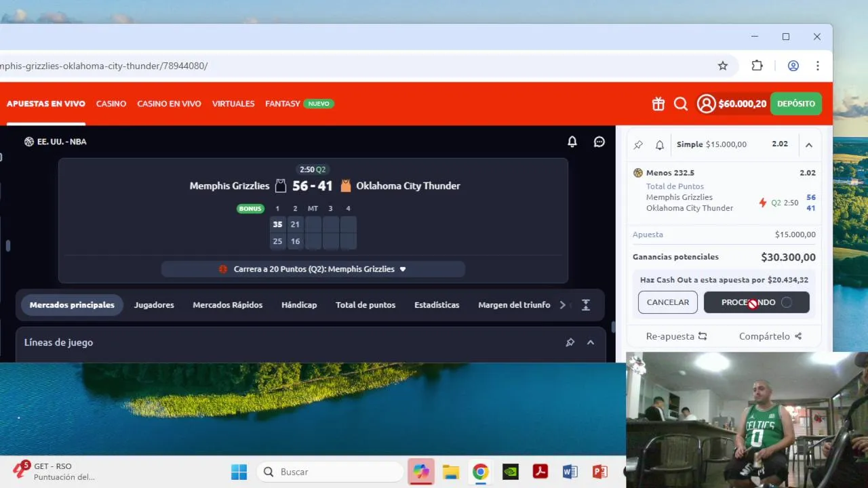Select the Mercados Rápidos tab
Viewport: 868px width, 488px height.
(228, 305)
